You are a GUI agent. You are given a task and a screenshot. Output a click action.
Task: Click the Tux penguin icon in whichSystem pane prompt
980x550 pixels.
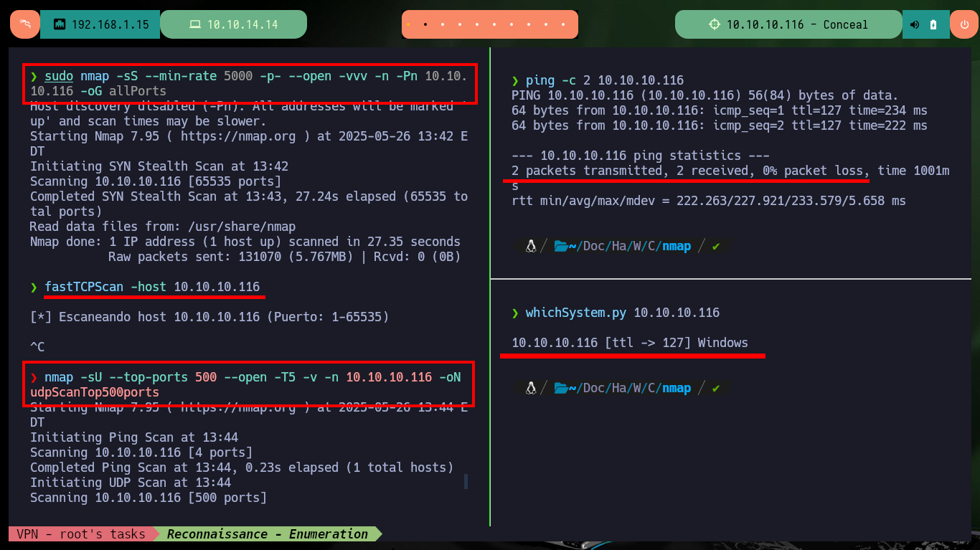pyautogui.click(x=531, y=388)
